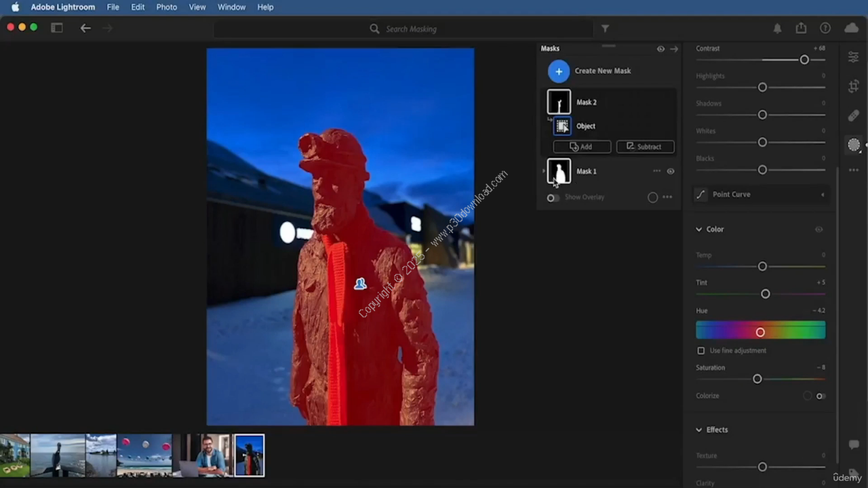Open the Masking tool in right sidebar
The image size is (868, 488).
pos(854,144)
